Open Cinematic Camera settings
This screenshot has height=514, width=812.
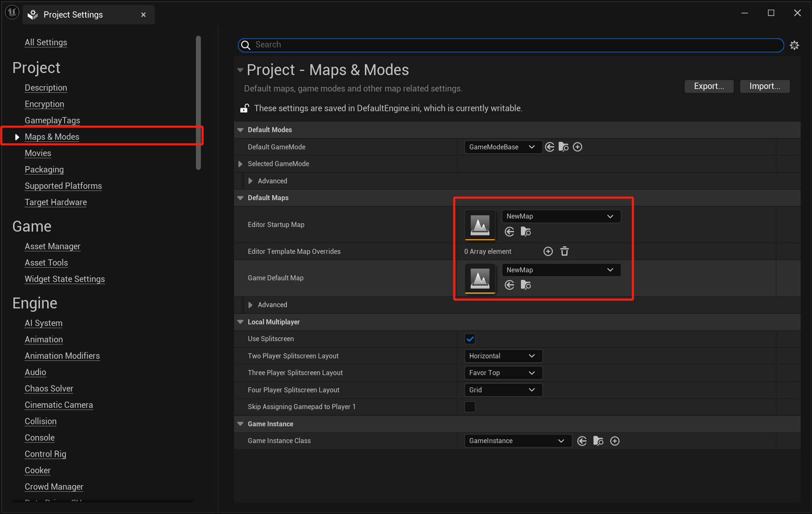tap(59, 405)
